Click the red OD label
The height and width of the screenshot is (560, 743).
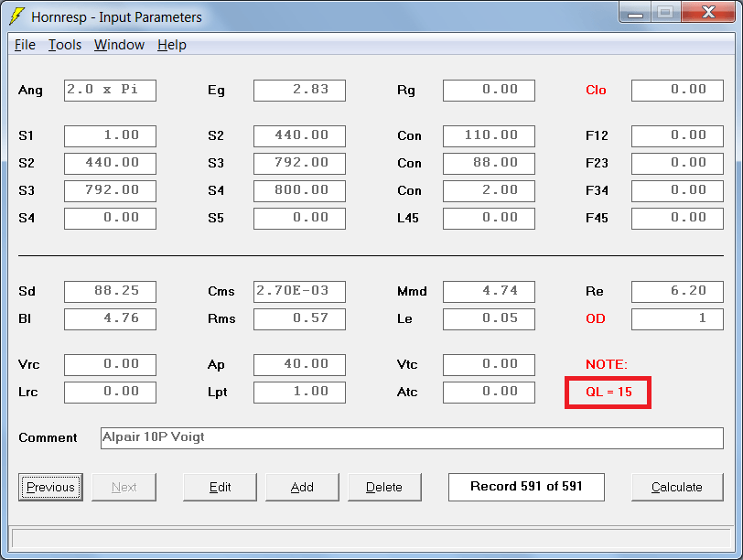tap(595, 318)
